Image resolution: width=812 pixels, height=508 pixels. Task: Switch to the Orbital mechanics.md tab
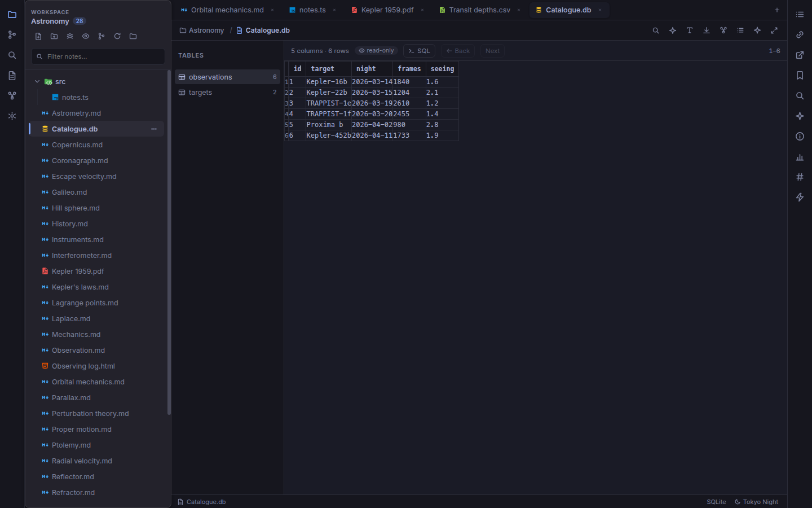228,10
